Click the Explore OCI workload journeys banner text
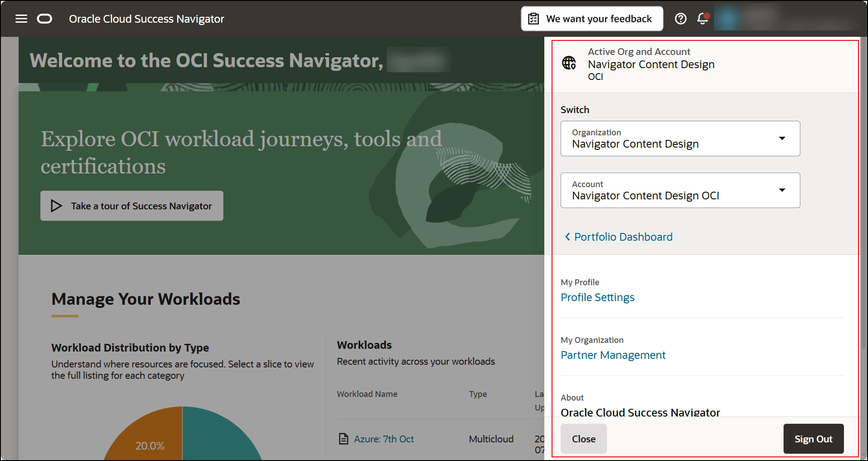This screenshot has height=461, width=868. [241, 152]
